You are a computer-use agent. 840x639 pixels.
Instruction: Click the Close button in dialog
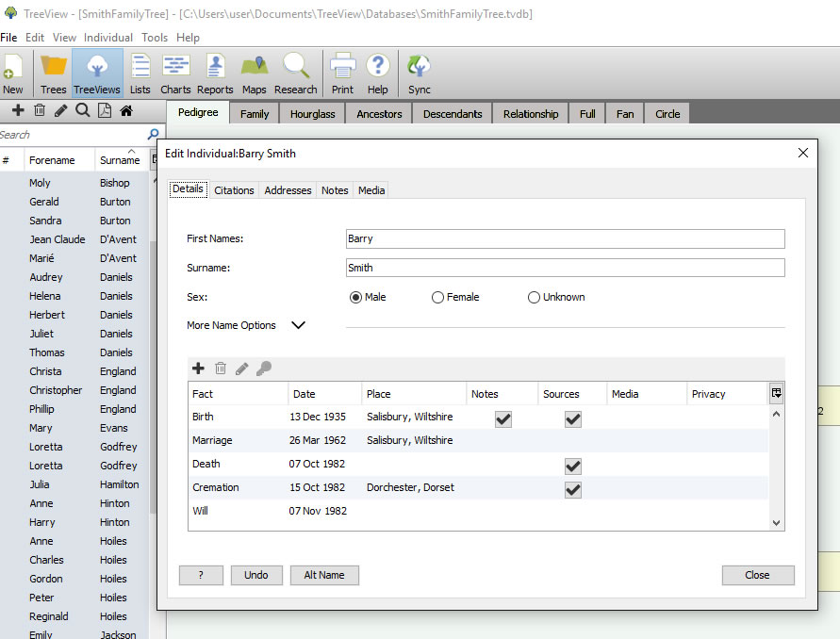click(x=757, y=575)
